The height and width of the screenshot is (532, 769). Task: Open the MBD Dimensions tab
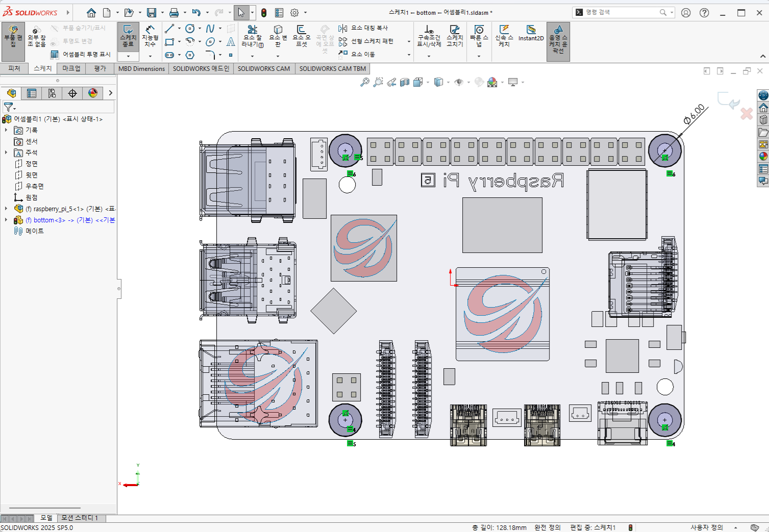coord(141,68)
